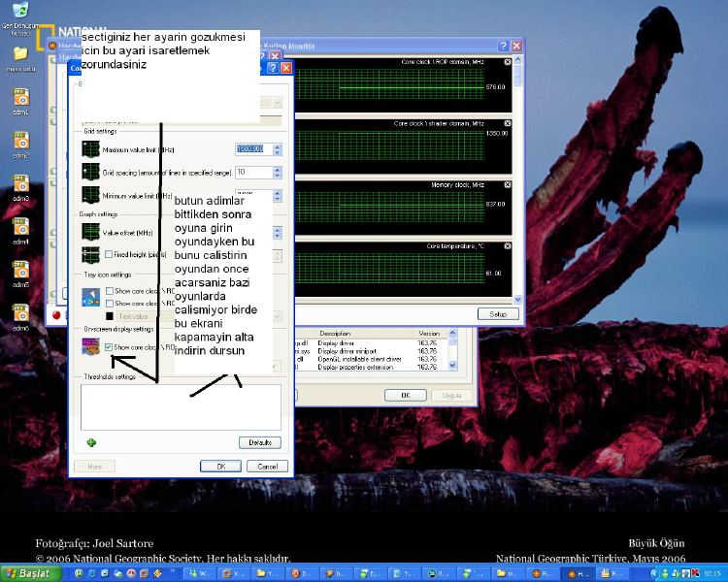728x582 pixels.
Task: Close the Core temperature graph
Action: [508, 246]
